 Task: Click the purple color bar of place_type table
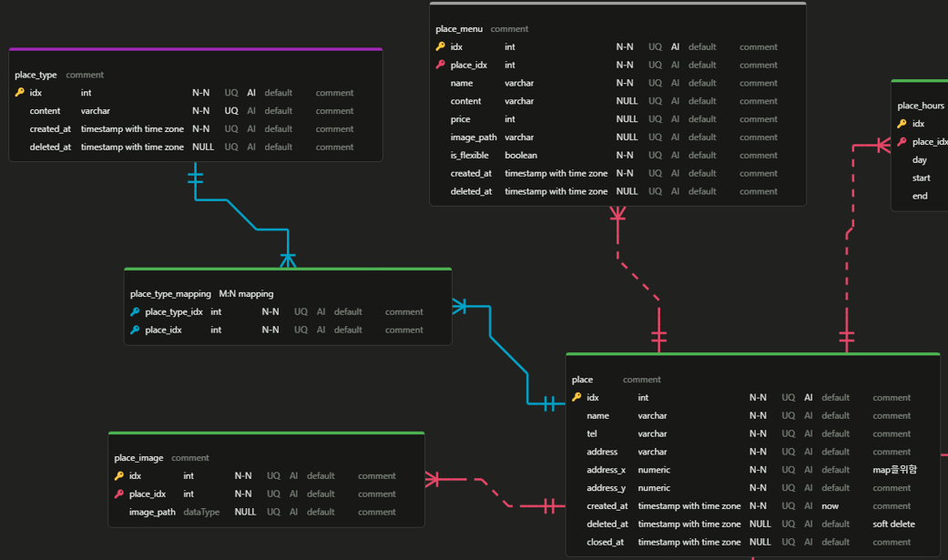pos(195,49)
